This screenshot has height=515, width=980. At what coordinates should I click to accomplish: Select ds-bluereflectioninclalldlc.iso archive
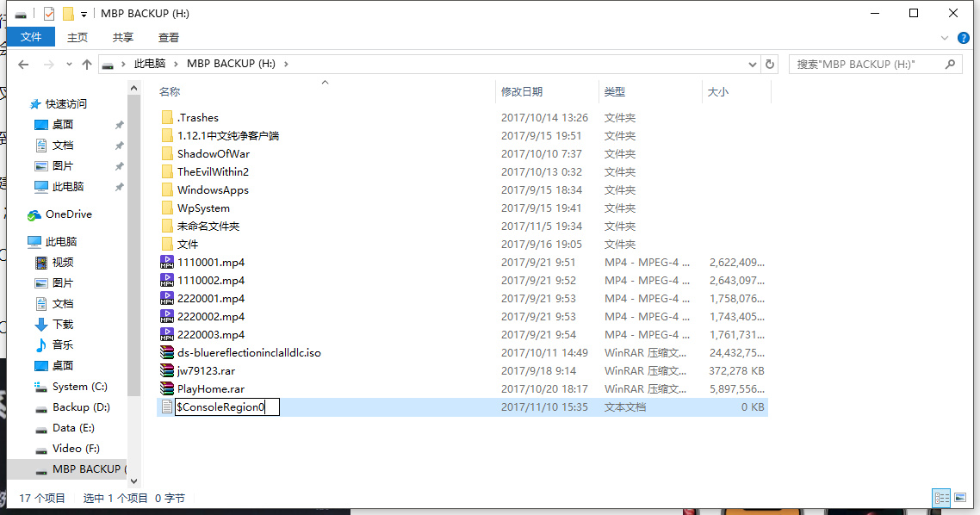(x=249, y=353)
